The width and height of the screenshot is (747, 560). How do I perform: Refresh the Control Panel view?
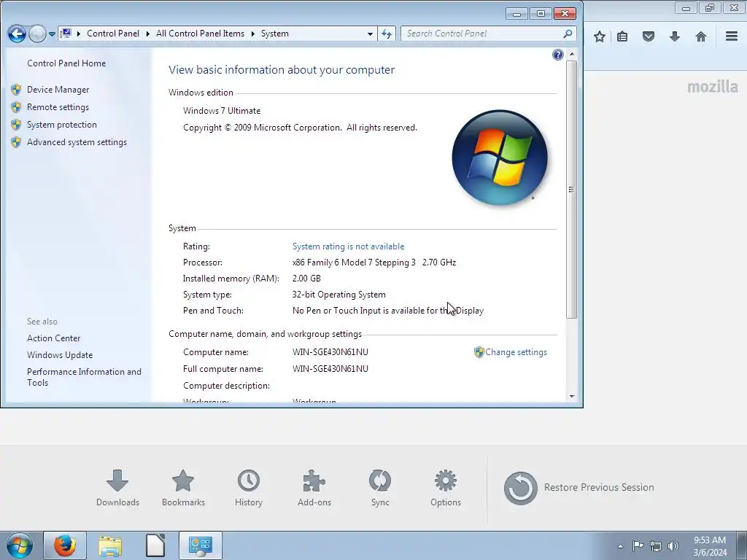pyautogui.click(x=387, y=34)
